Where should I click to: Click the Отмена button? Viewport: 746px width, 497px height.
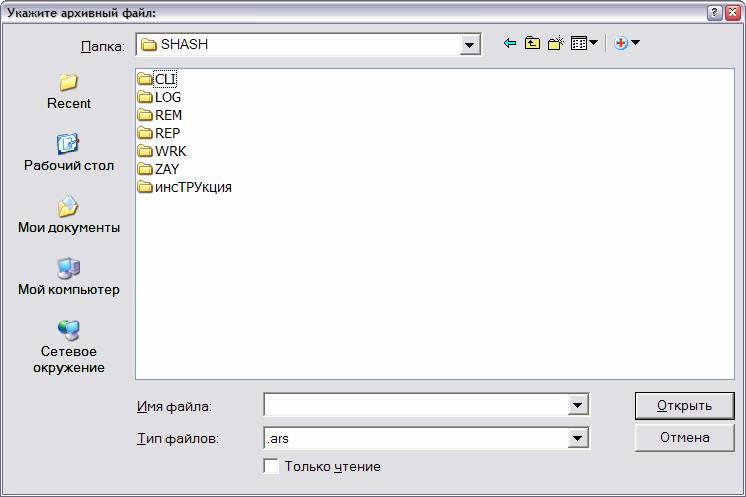685,438
